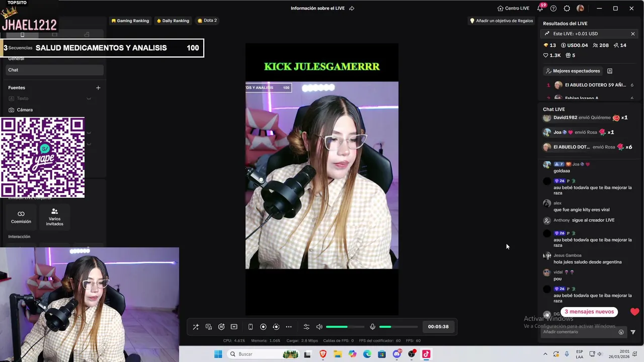Dismiss the Este LIVE earnings banner

[633, 34]
